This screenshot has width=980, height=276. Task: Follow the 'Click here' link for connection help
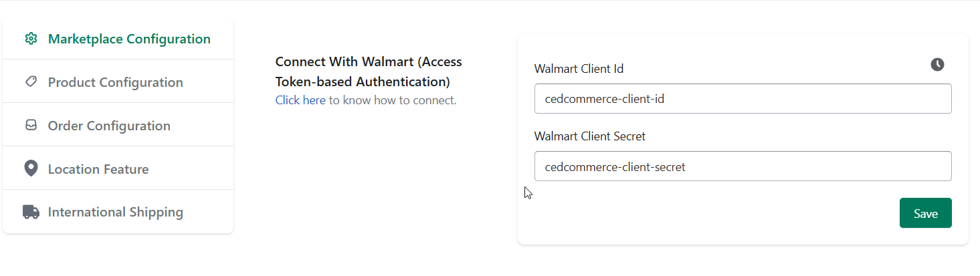[x=300, y=100]
